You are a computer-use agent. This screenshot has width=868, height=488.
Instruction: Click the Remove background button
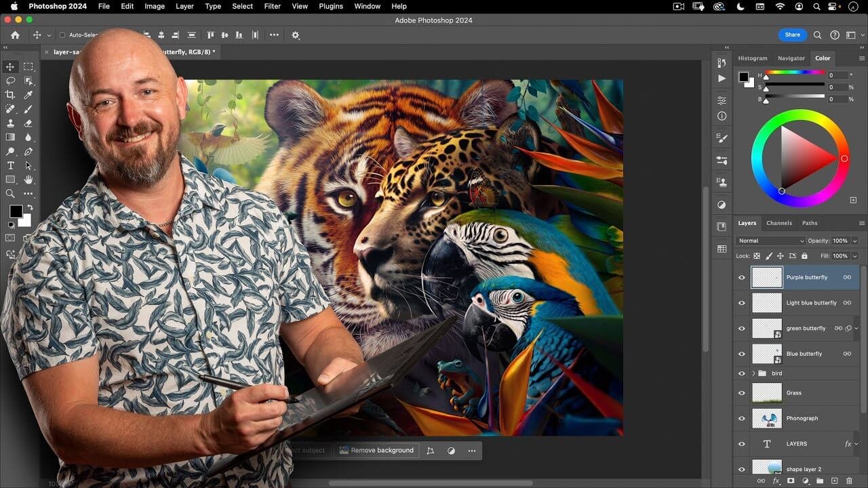click(x=376, y=450)
